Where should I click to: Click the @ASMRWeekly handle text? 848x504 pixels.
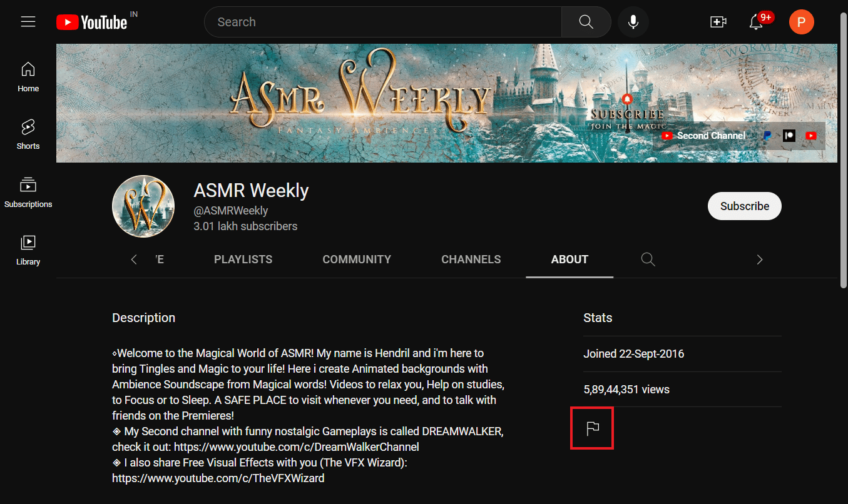[231, 211]
